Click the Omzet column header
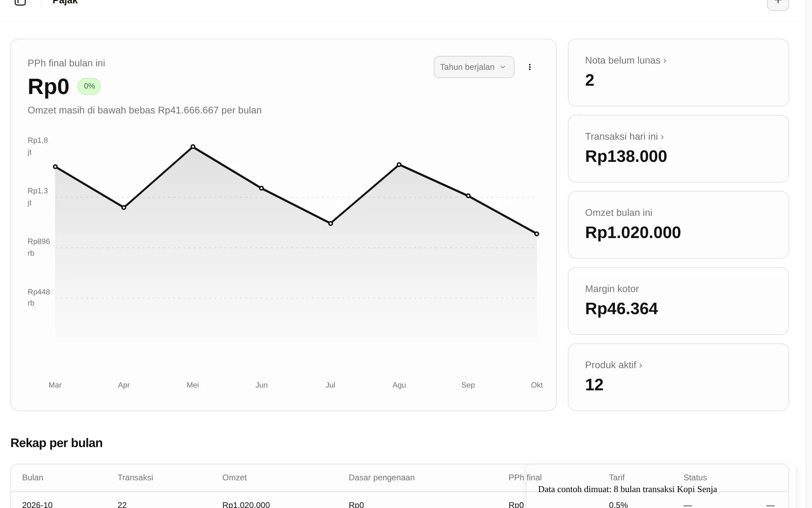The height and width of the screenshot is (508, 812). [x=234, y=477]
